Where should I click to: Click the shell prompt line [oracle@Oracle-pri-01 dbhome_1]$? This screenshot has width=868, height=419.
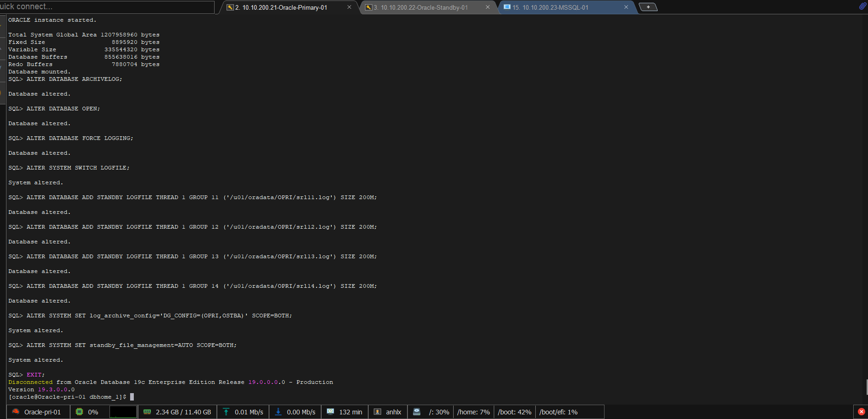[67, 397]
